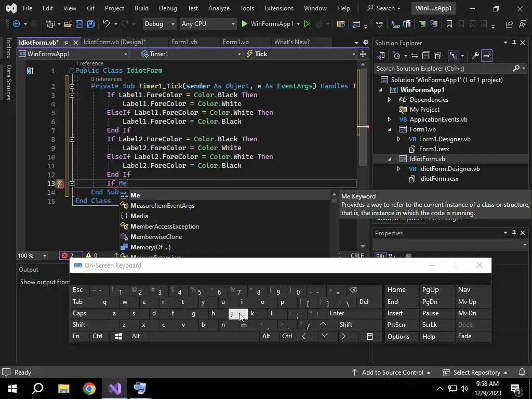This screenshot has width=532, height=399.
Task: Click the spell checker abc icon
Action: pyautogui.click(x=379, y=24)
